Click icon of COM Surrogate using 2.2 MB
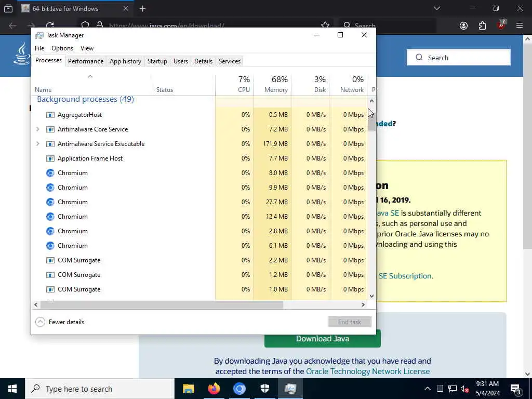Image resolution: width=532 pixels, height=399 pixels. point(50,260)
